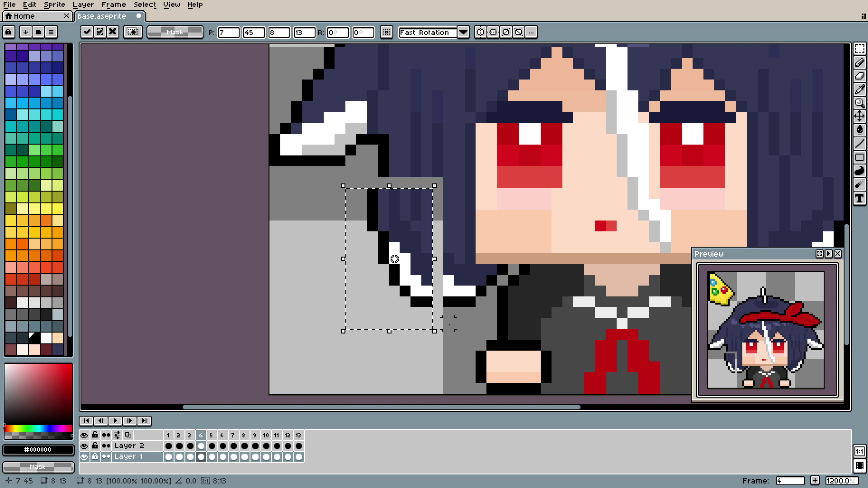This screenshot has height=488, width=868.
Task: Select frame 8 in timeline header
Action: click(x=244, y=435)
